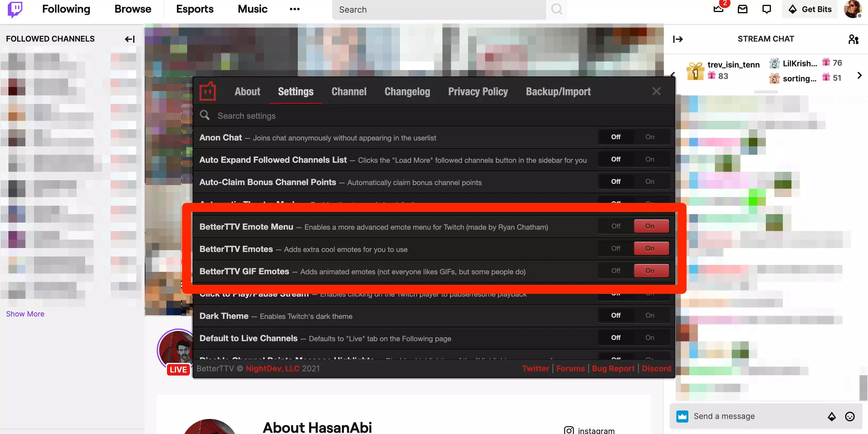Go to Browse in top navigation
Image resolution: width=868 pixels, height=434 pixels.
click(x=133, y=9)
